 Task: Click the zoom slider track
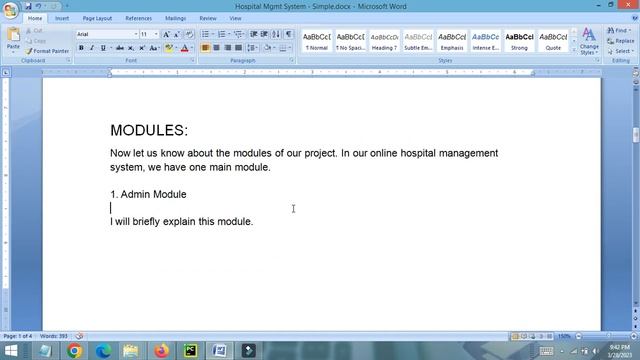click(606, 336)
